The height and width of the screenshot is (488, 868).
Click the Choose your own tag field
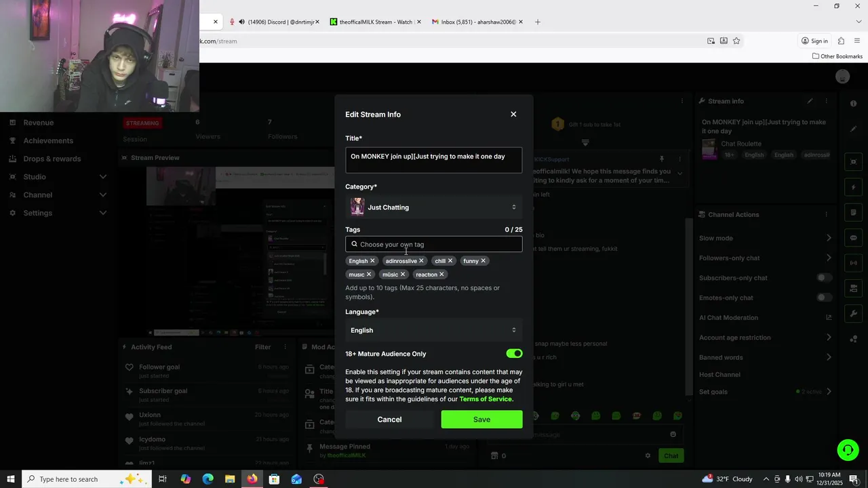click(434, 244)
